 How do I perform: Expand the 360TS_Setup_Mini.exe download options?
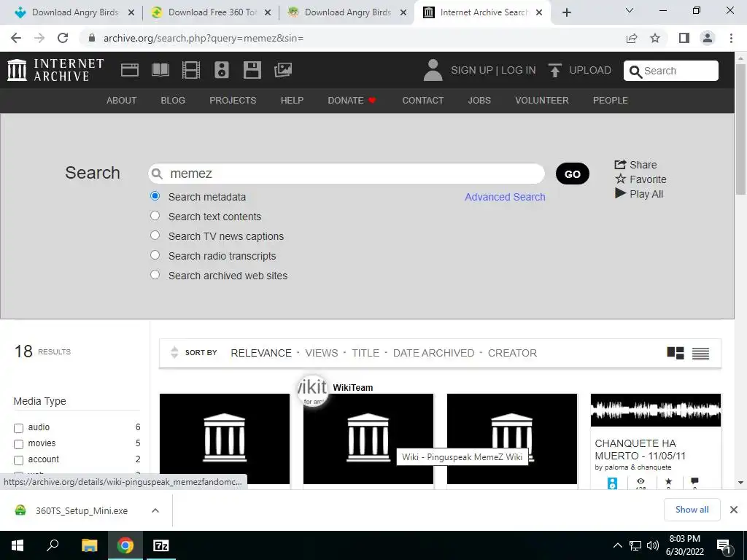155,510
